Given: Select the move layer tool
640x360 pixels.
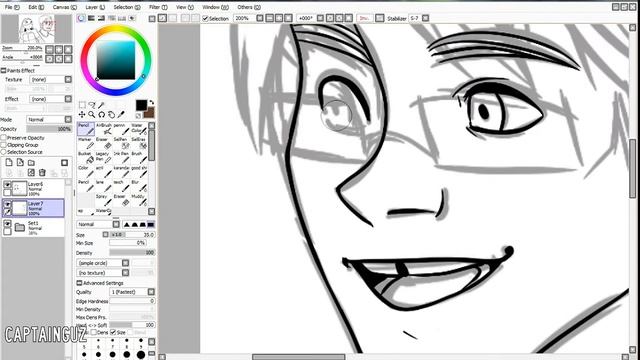Looking at the screenshot, I should (x=82, y=115).
